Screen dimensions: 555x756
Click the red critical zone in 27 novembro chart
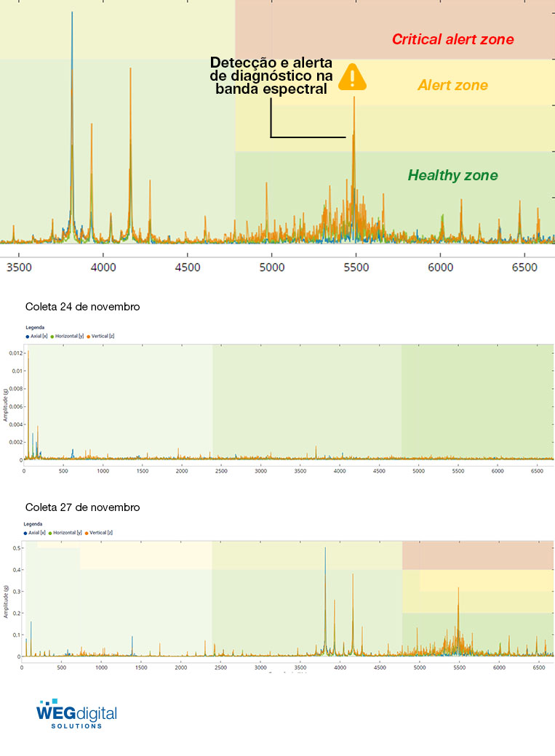click(x=476, y=555)
